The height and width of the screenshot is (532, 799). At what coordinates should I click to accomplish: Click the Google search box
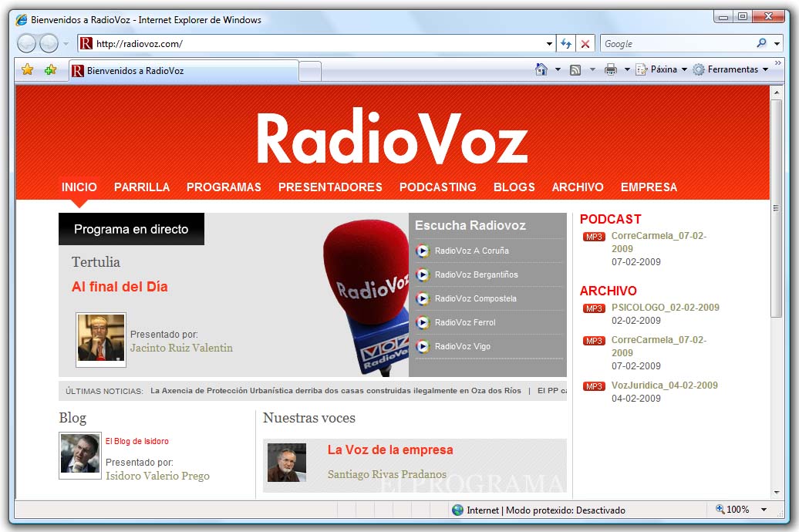click(x=678, y=44)
